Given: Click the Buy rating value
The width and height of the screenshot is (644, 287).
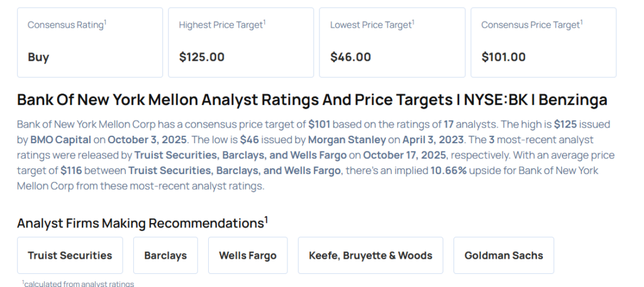Looking at the screenshot, I should (x=38, y=57).
